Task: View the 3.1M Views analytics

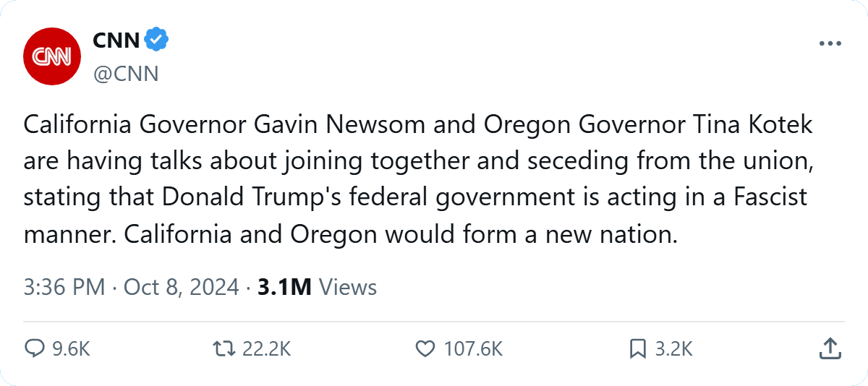Action: pos(318,287)
